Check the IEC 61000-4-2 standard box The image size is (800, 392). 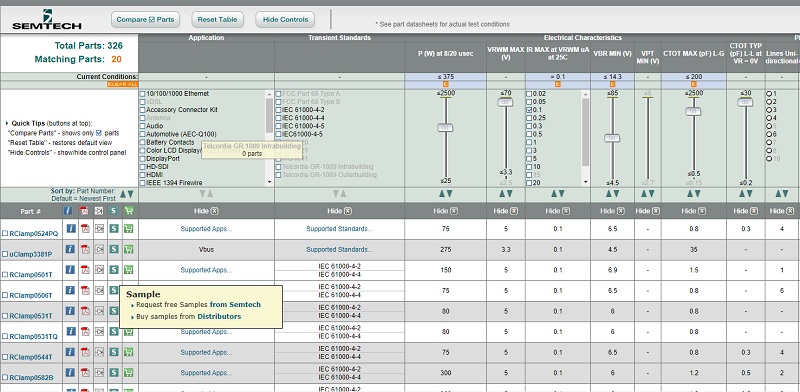(279, 110)
